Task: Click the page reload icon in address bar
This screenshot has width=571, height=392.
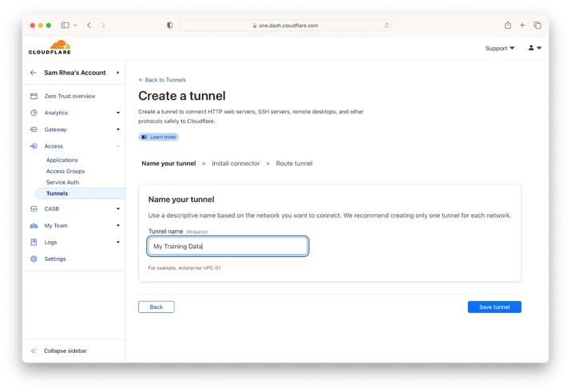Action: 387,26
